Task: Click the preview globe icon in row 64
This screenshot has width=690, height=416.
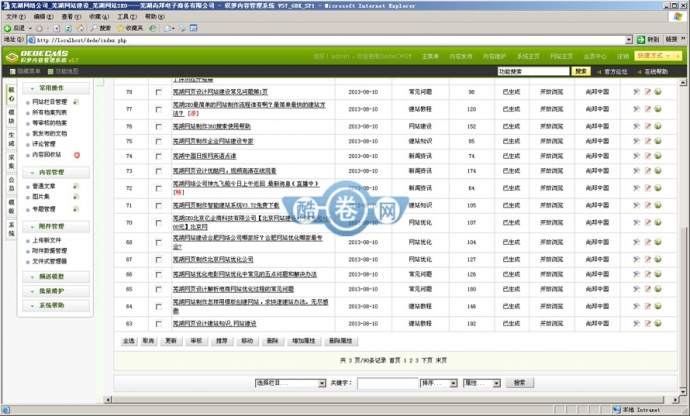Action: (658, 306)
